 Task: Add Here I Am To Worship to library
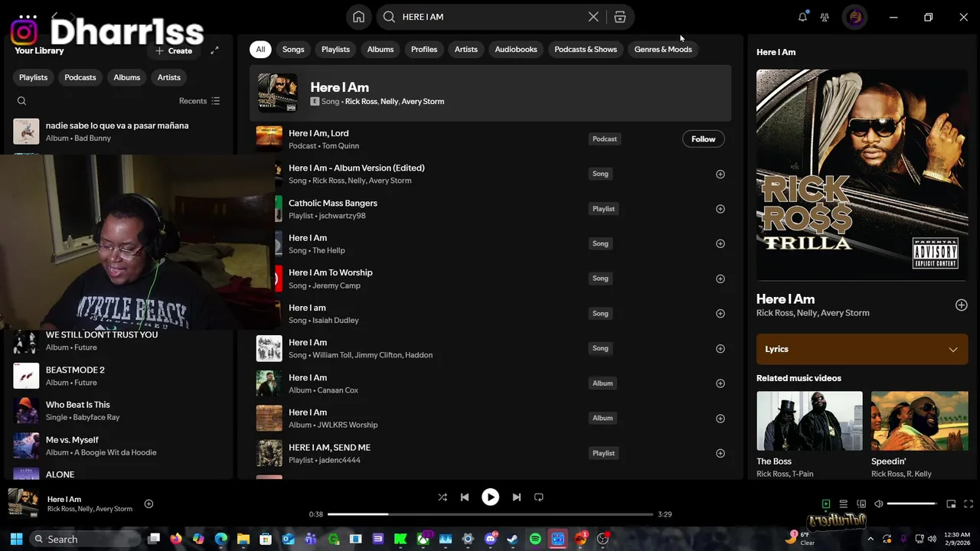(720, 279)
